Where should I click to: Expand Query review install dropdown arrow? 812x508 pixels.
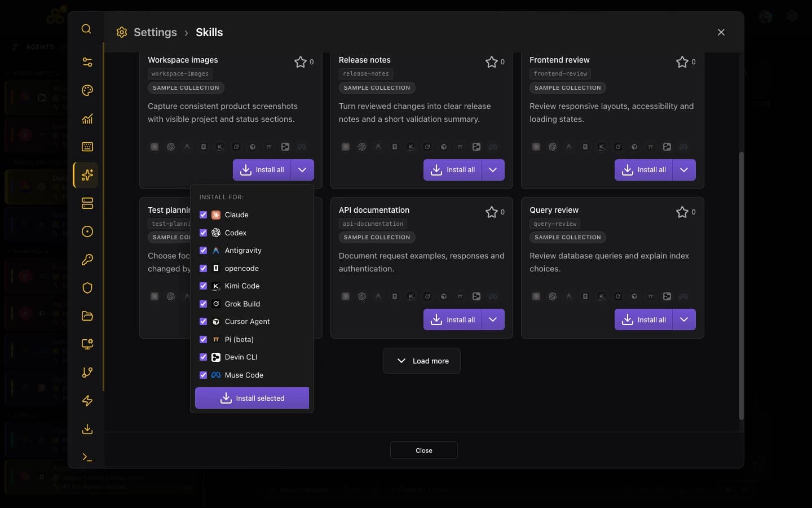tap(684, 319)
